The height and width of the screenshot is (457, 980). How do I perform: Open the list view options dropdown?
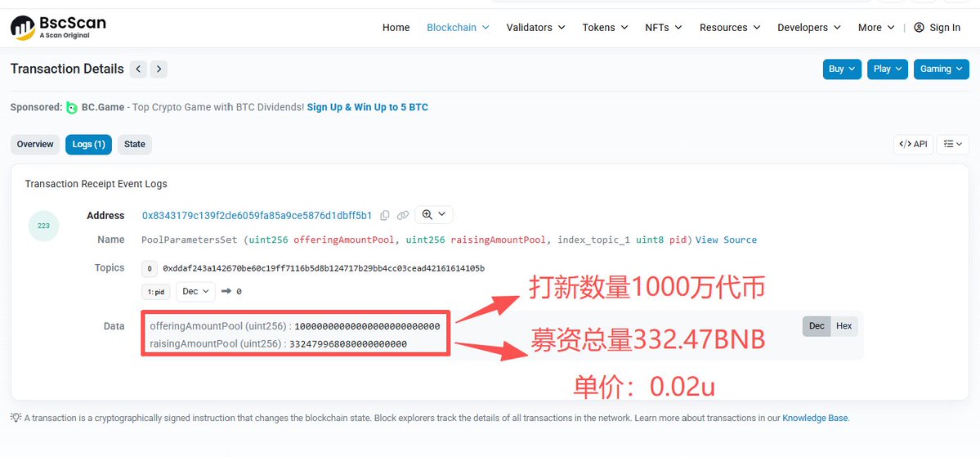click(x=952, y=144)
